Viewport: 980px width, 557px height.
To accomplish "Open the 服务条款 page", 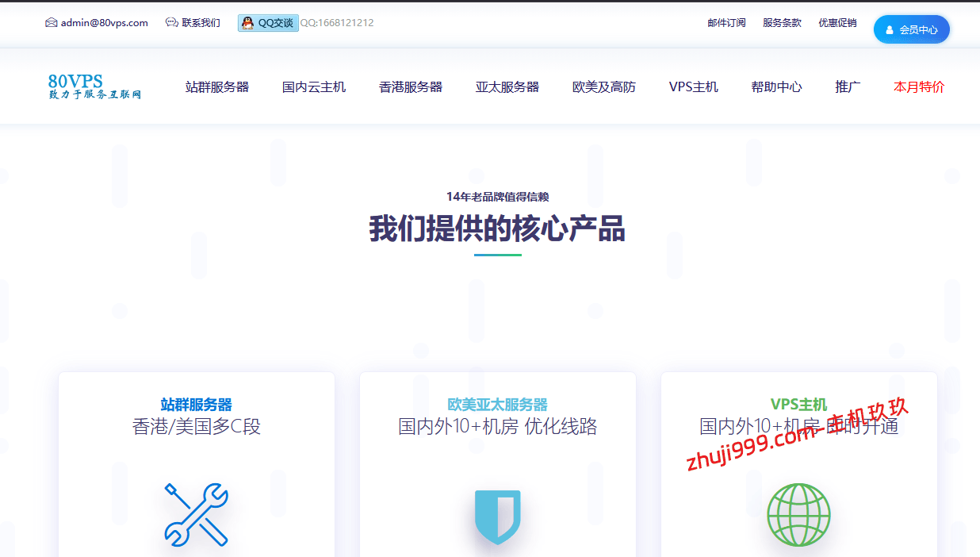I will point(782,22).
